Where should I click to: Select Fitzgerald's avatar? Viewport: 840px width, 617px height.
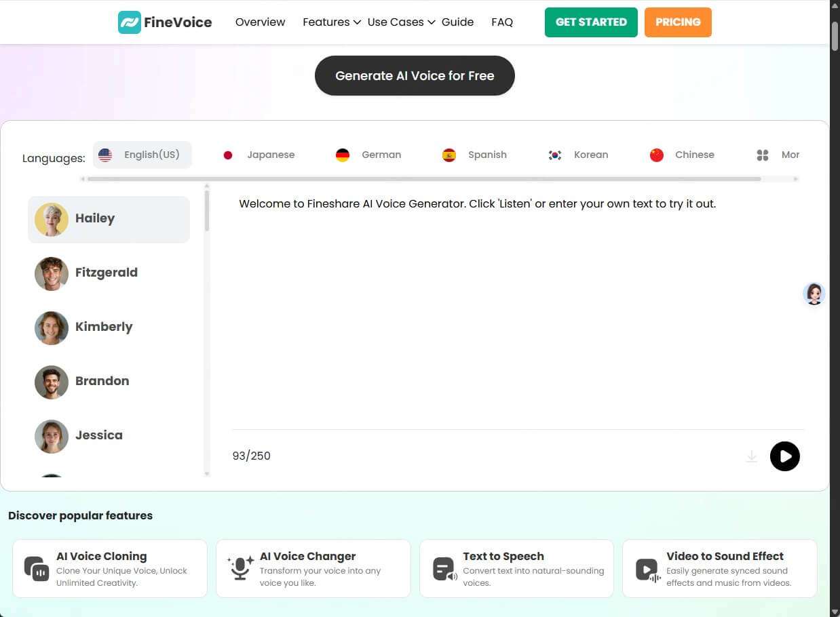52,273
